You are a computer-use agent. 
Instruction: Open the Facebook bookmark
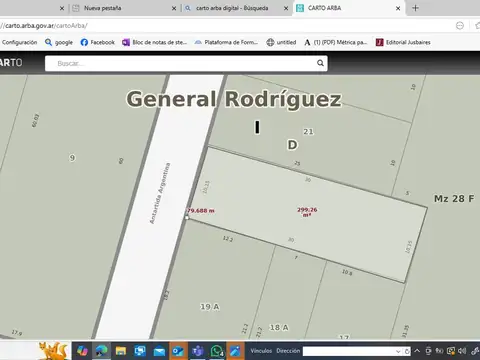98,42
